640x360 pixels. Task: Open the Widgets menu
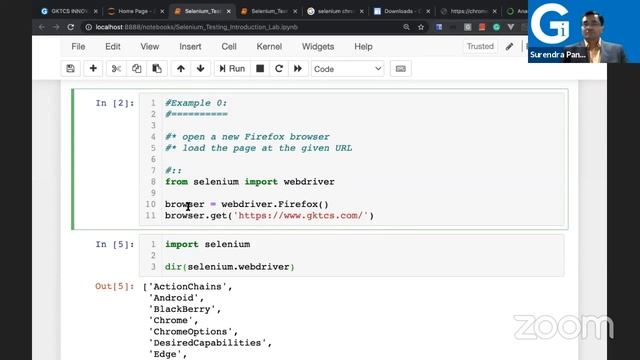(x=318, y=47)
